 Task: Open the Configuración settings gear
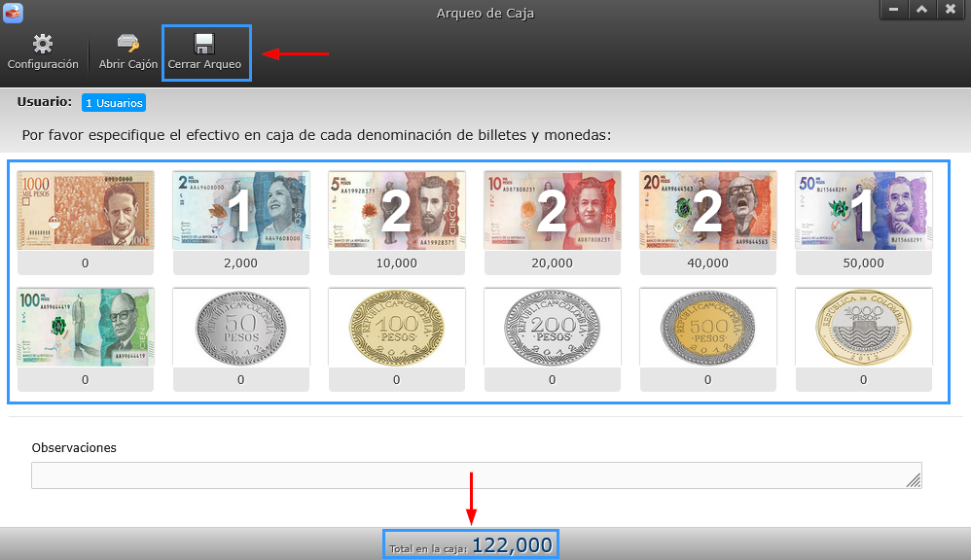coord(43,52)
